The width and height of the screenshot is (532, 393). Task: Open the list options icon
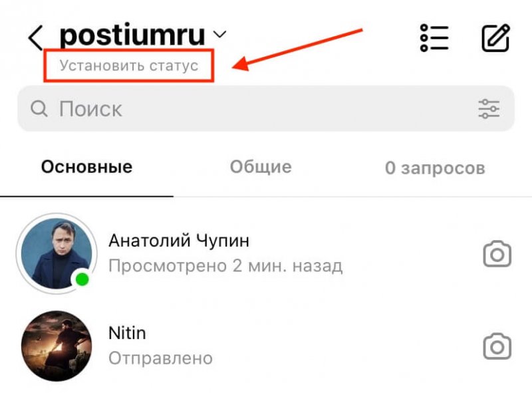pos(434,38)
